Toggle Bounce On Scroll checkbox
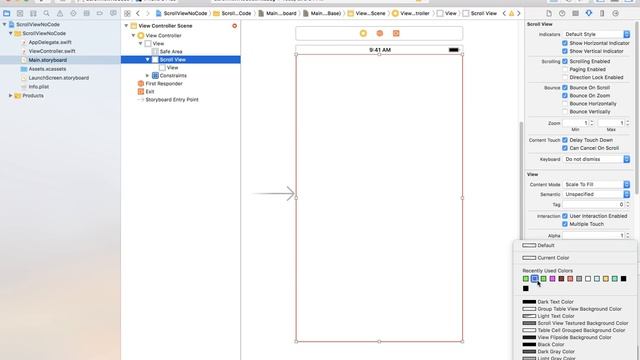 click(x=565, y=87)
